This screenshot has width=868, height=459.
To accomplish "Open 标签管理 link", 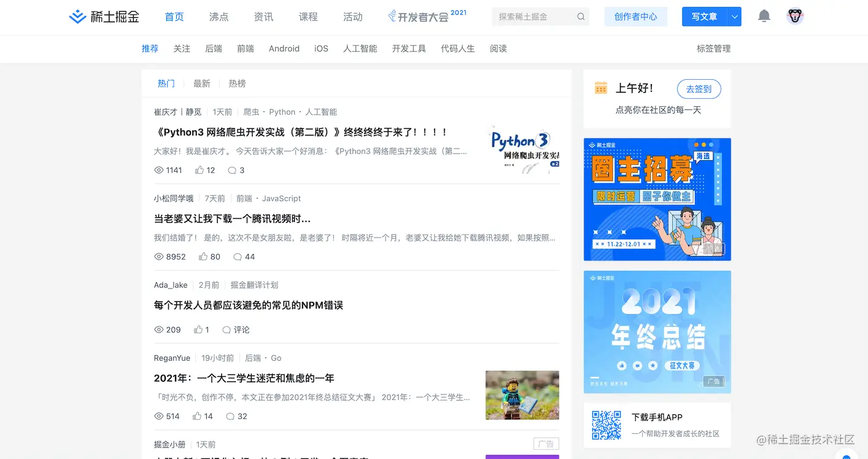I will 714,48.
